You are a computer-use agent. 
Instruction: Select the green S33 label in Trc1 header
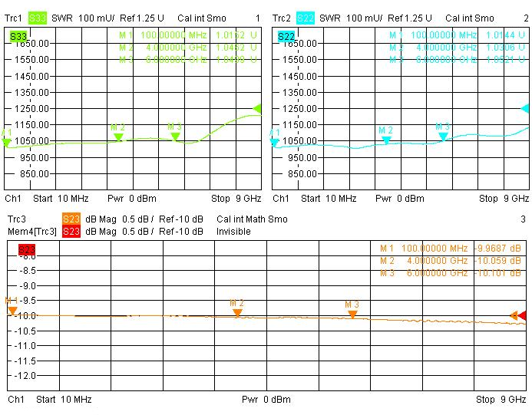tap(38, 18)
